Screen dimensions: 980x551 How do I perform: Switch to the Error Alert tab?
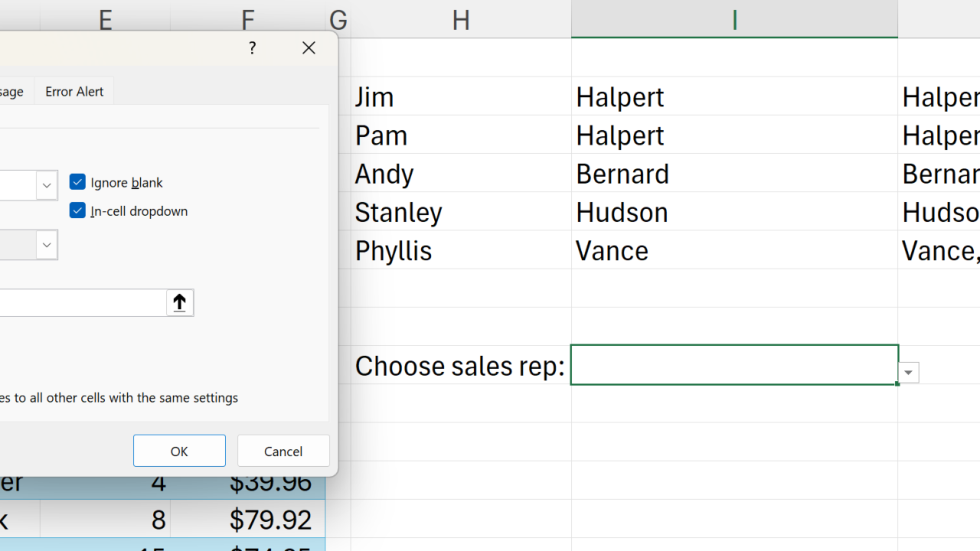click(x=74, y=91)
